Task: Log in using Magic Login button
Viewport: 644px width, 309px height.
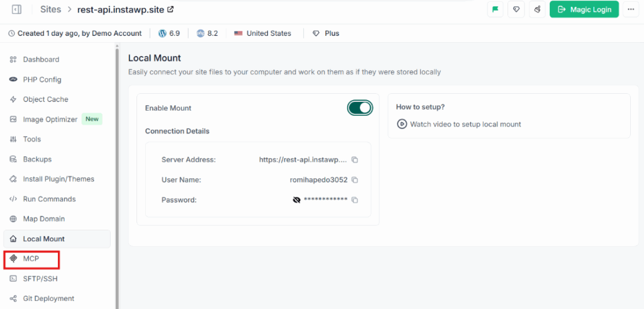Action: [584, 9]
